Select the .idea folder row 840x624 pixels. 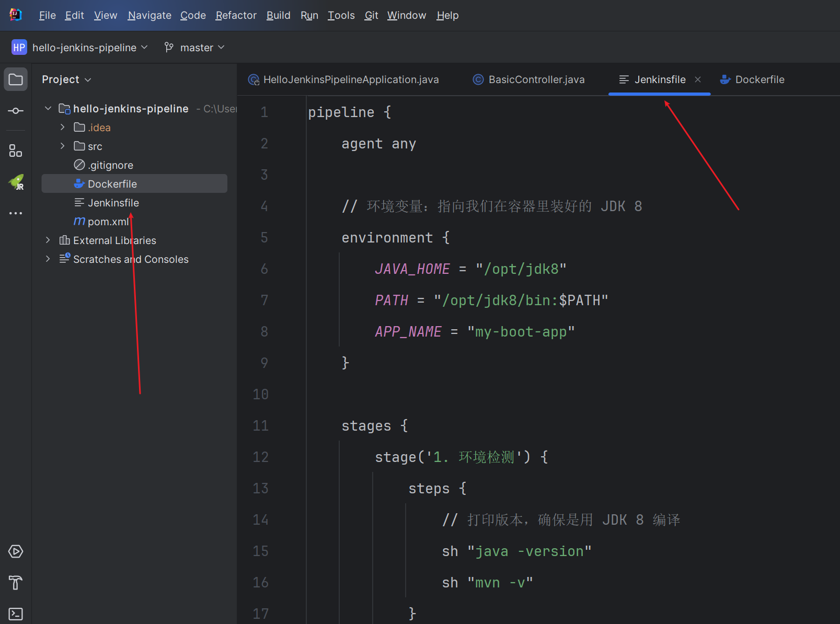tap(134, 128)
